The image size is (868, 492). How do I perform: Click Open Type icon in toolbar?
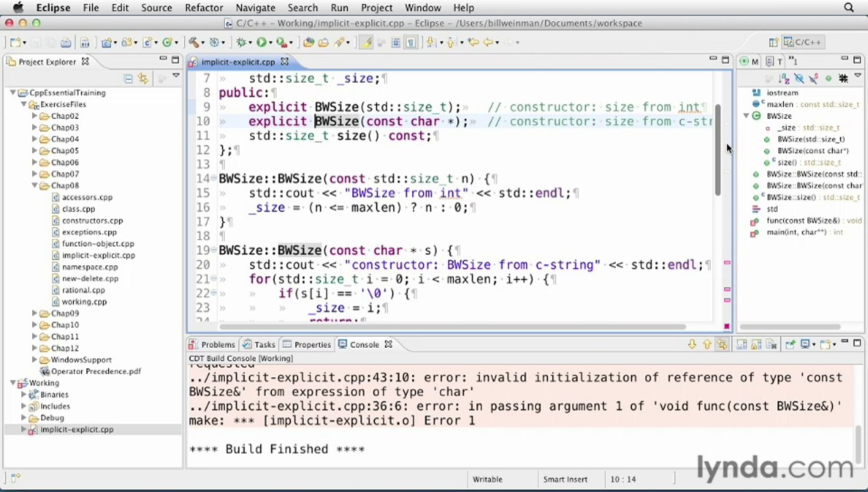[x=308, y=42]
